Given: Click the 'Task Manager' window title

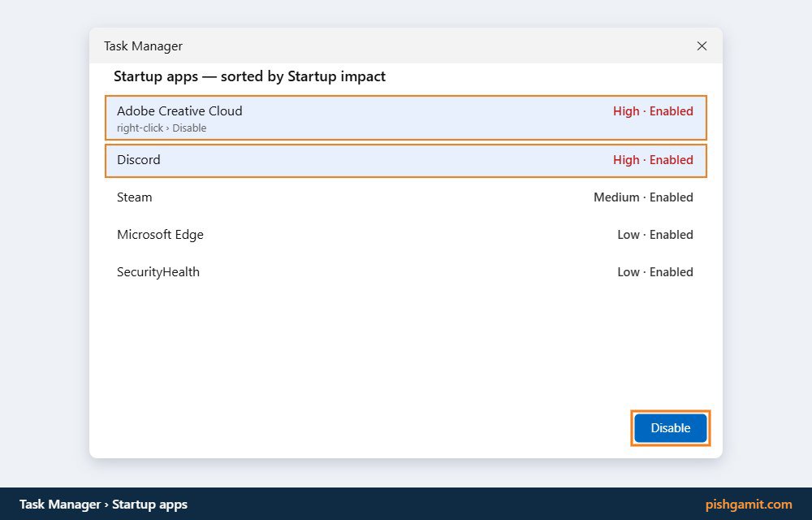Looking at the screenshot, I should 144,46.
